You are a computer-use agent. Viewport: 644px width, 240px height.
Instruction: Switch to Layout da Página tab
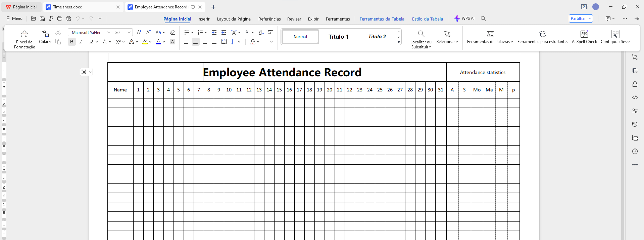click(234, 19)
